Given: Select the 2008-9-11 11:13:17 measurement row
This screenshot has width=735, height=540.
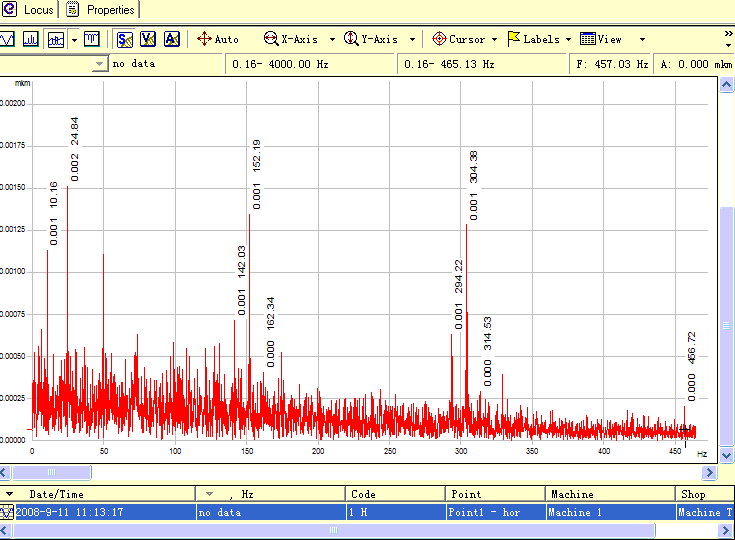Looking at the screenshot, I should coord(367,512).
